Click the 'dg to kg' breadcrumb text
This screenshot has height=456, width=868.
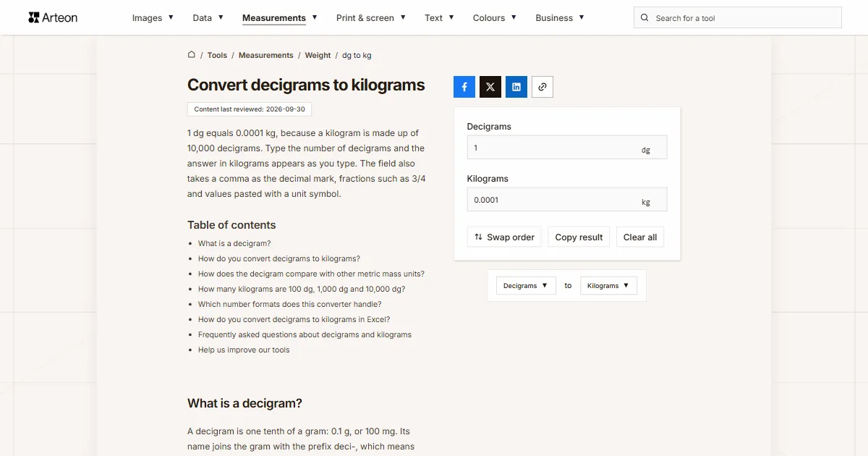click(357, 55)
